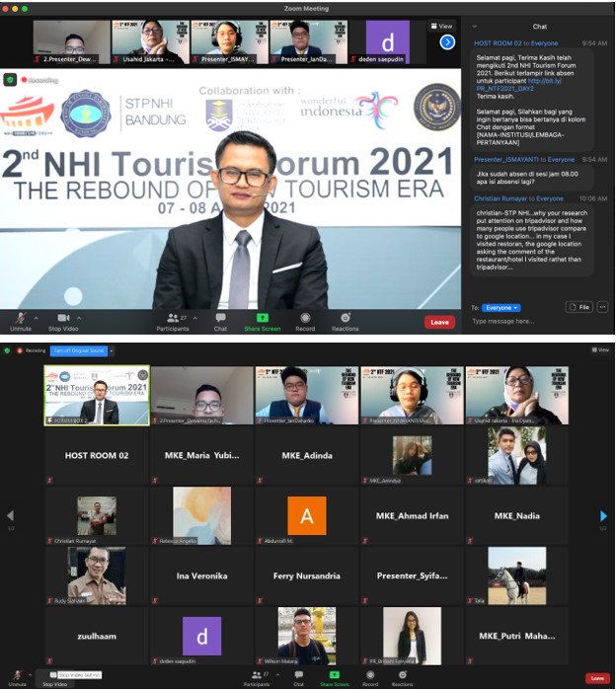Select Presenter_ISMAY thumbnail in top strip
This screenshot has height=691, width=616.
point(230,42)
